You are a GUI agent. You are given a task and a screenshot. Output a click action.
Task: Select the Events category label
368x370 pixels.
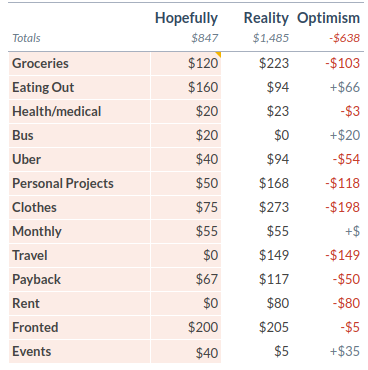(x=32, y=351)
